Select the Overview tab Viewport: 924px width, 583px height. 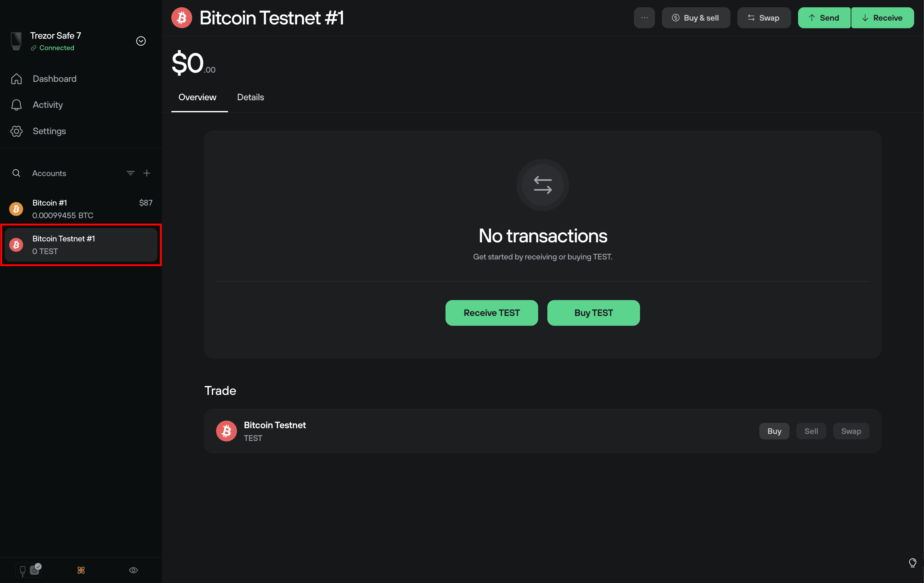[x=197, y=97]
